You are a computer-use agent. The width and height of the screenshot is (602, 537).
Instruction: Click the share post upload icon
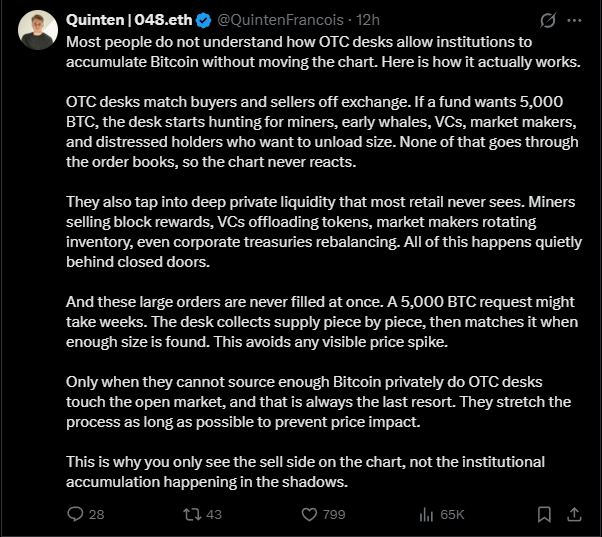tap(574, 514)
